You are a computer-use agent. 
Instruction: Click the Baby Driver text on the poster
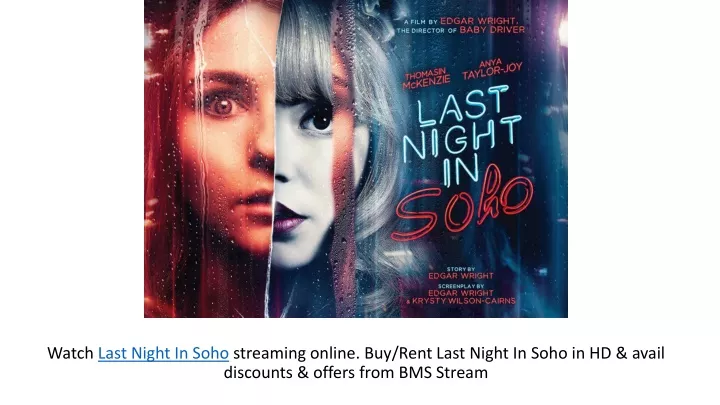point(492,30)
